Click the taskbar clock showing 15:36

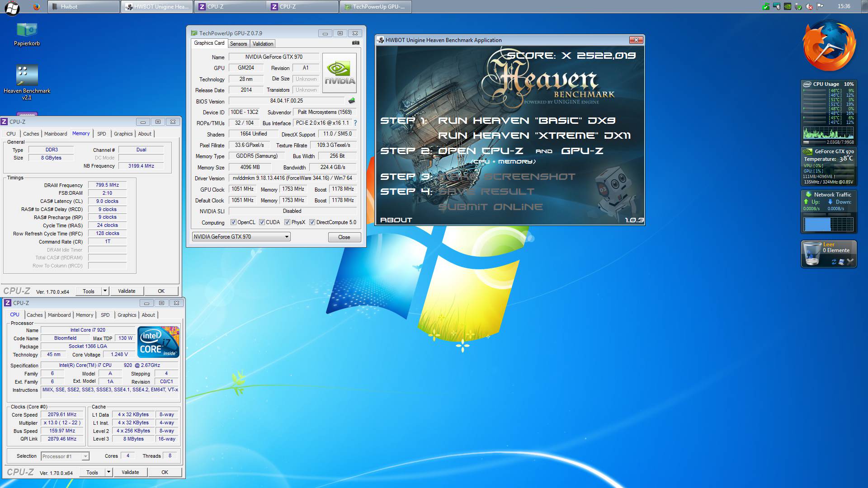point(844,6)
